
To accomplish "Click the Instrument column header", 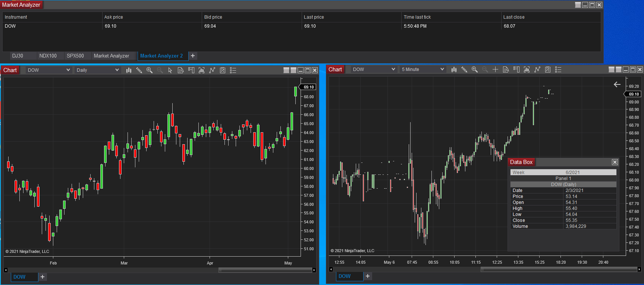I will [x=52, y=17].
